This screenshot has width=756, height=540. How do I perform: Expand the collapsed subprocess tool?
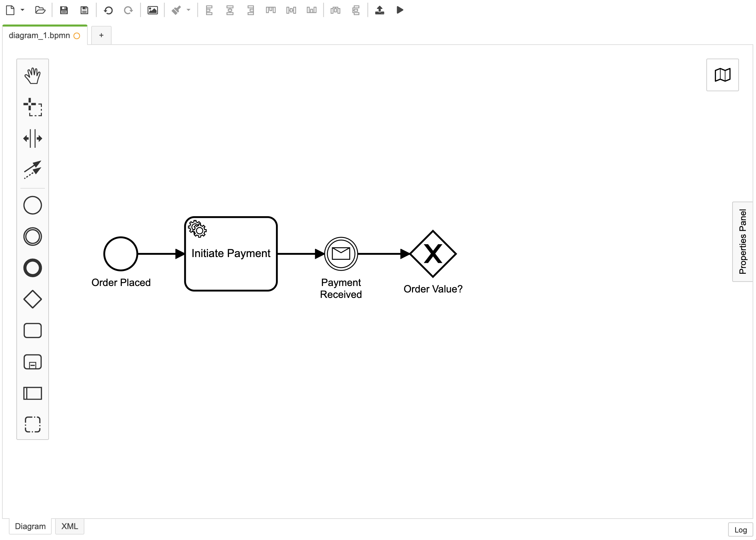[x=33, y=362]
